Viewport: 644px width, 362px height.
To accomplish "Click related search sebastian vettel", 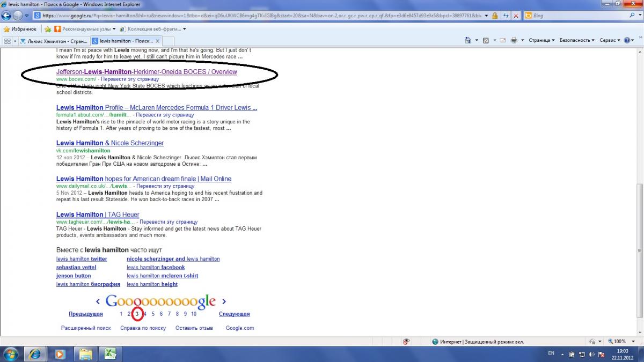I will click(x=76, y=267).
